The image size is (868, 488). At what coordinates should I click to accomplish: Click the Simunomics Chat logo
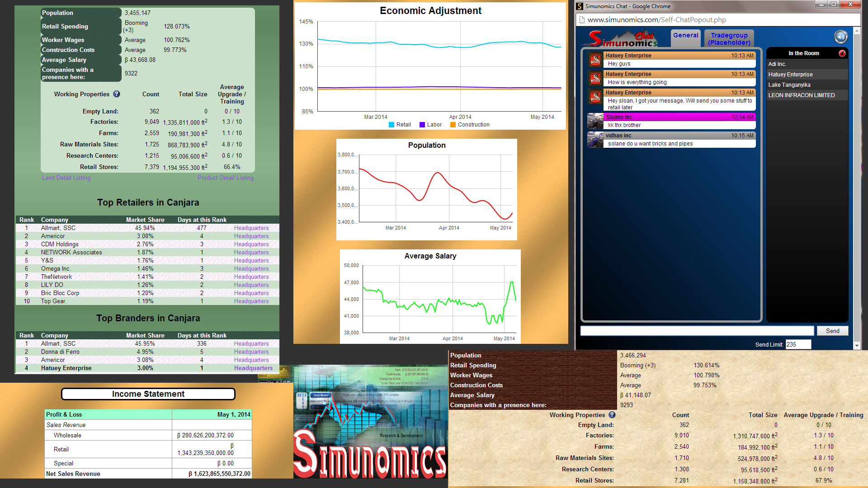pyautogui.click(x=621, y=38)
